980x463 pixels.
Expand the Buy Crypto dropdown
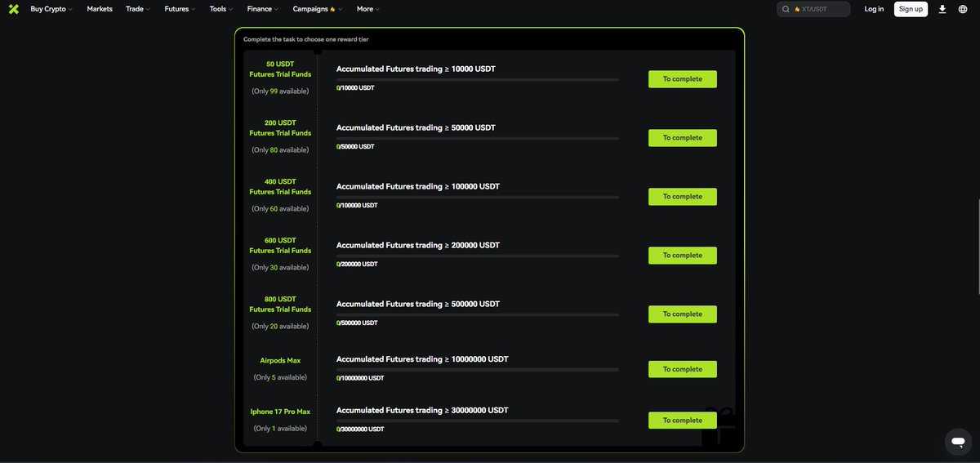point(51,9)
